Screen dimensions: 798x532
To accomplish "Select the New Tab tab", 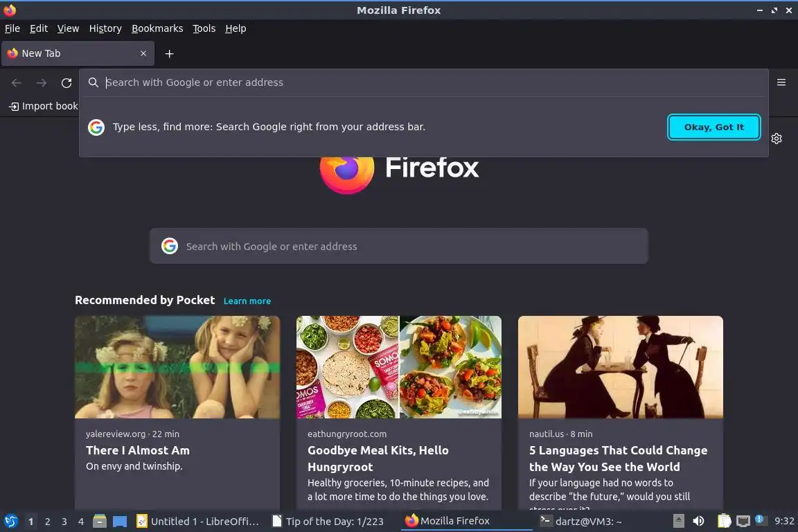I will pos(78,53).
